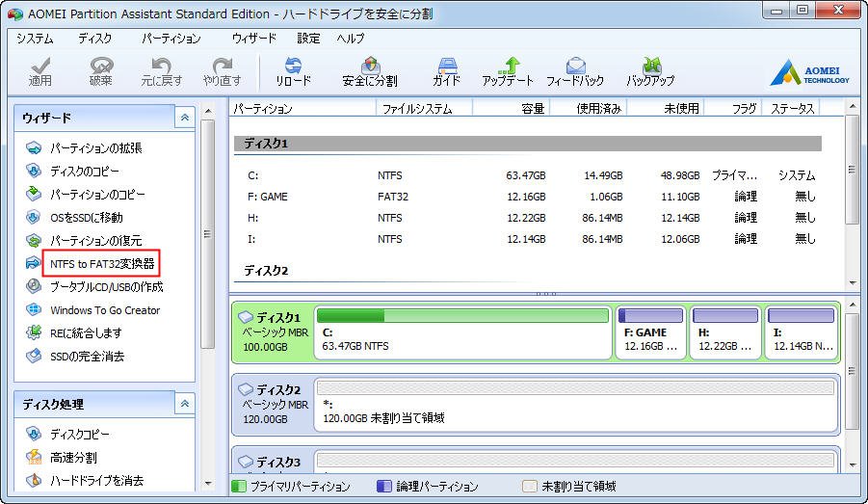The width and height of the screenshot is (868, 504).
Task: Click the ステータス column header
Action: click(791, 109)
